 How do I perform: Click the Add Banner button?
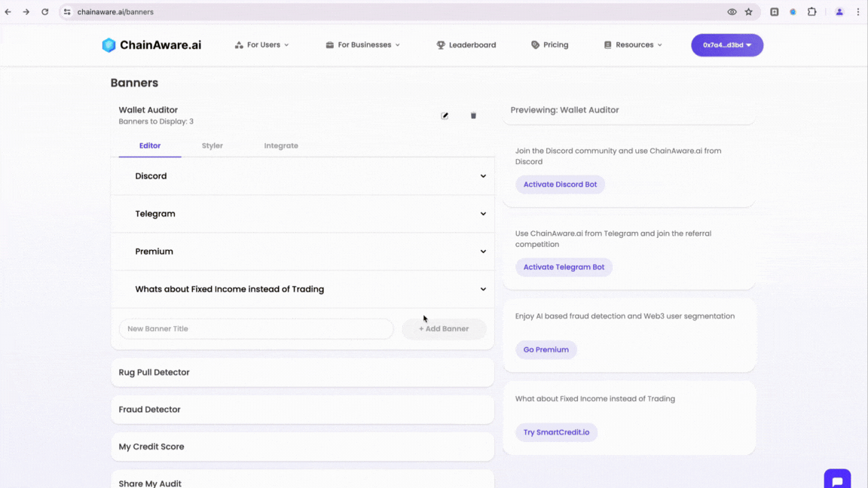(x=444, y=328)
